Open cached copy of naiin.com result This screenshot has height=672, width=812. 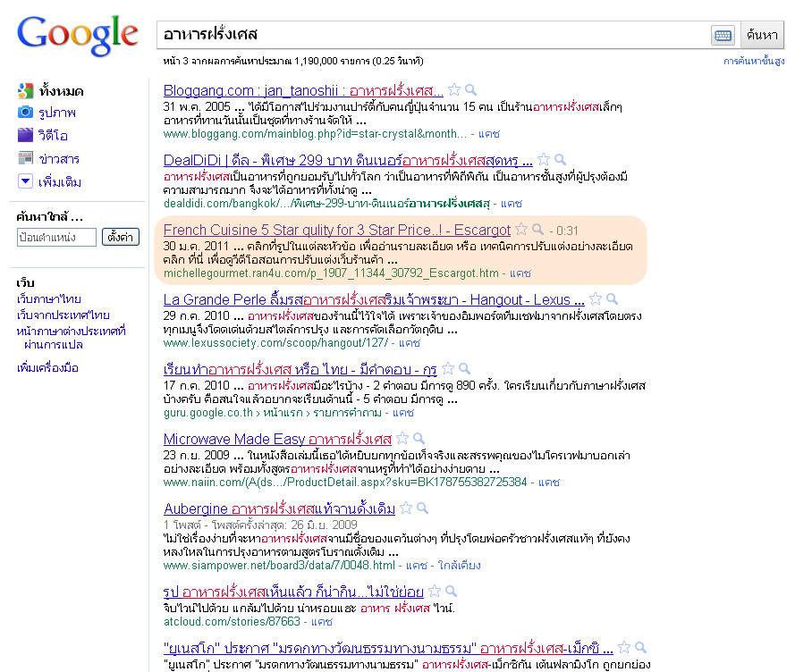[549, 483]
